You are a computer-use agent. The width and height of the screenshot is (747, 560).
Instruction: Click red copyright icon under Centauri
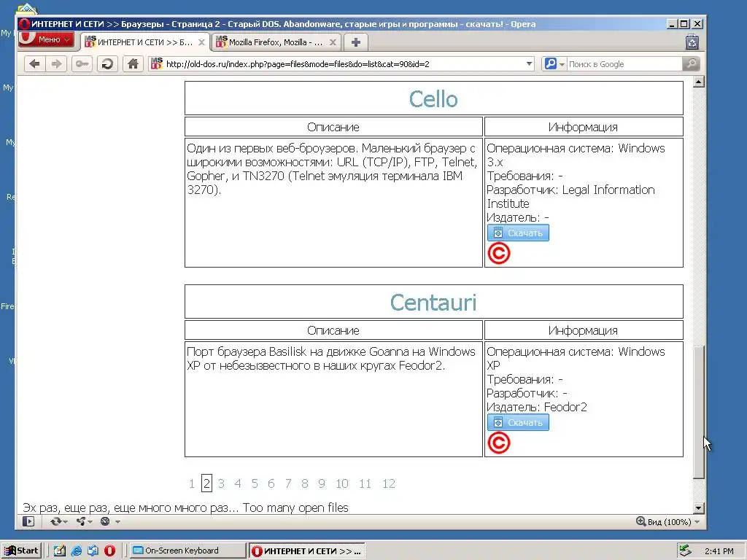coord(499,443)
